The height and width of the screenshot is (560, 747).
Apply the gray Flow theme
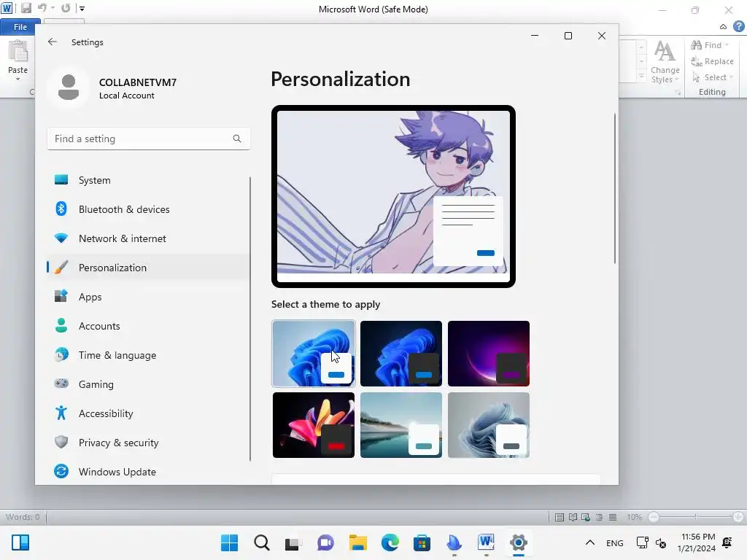coord(489,425)
